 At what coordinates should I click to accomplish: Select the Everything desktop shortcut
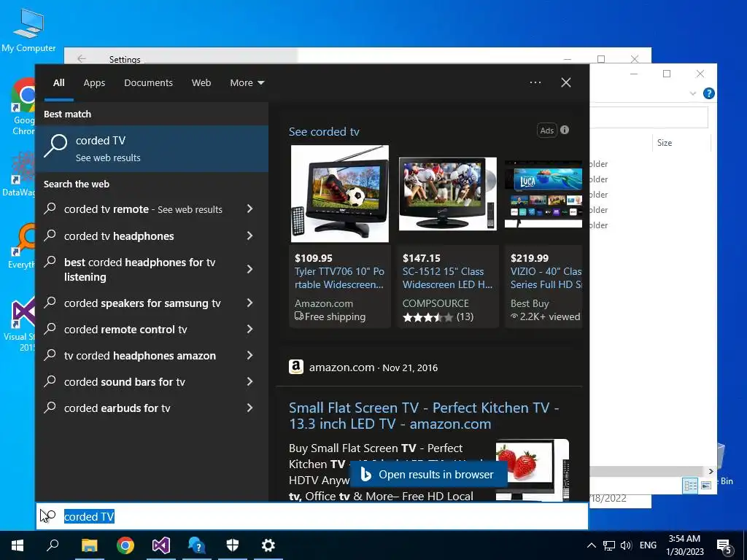coord(23,246)
